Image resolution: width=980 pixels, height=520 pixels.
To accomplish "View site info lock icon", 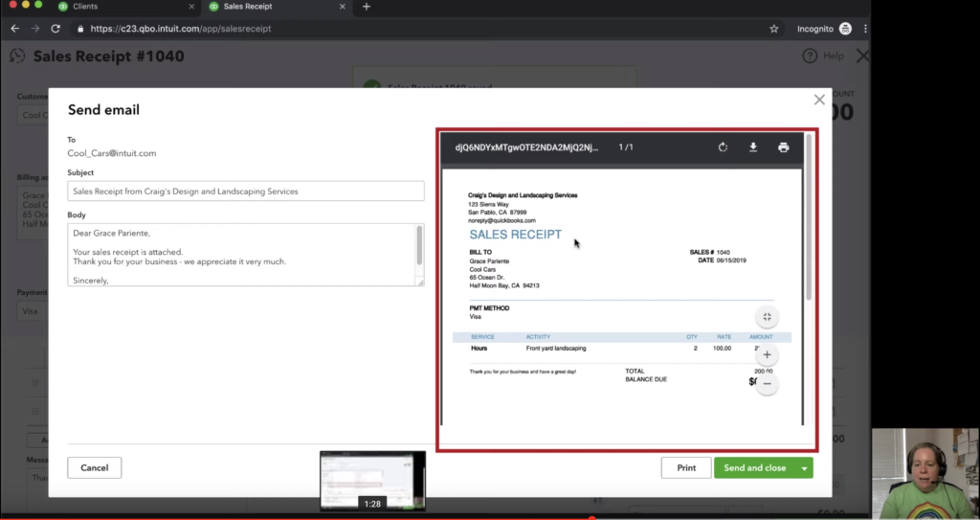I will coord(80,29).
